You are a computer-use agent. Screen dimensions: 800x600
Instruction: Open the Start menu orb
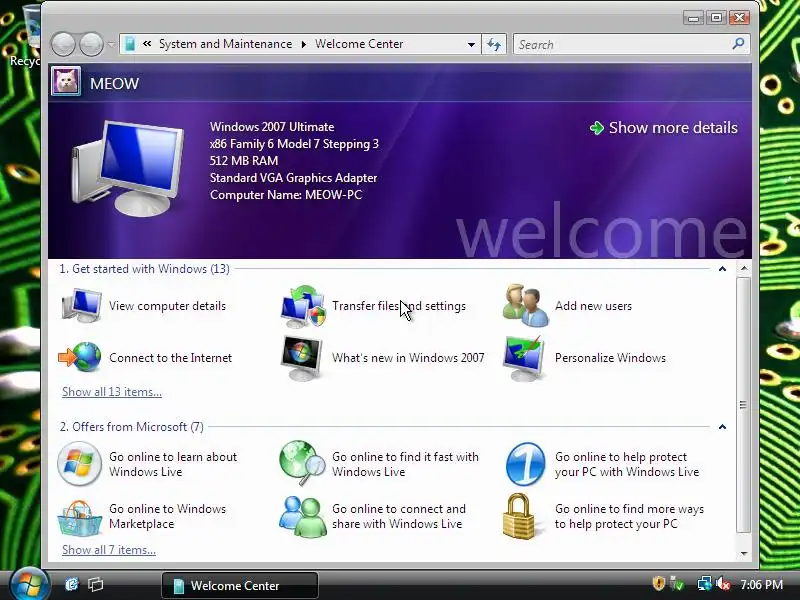pos(29,585)
